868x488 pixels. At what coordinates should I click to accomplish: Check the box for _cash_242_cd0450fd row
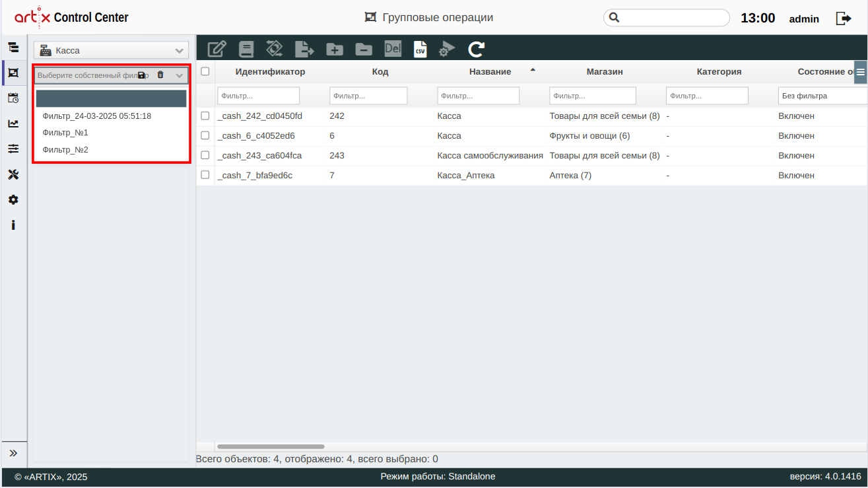pos(205,116)
